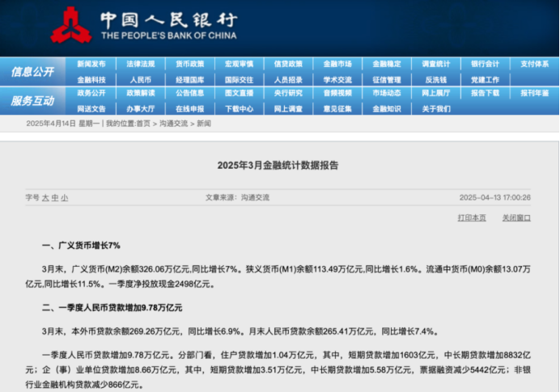Click the date 2025年4月14日 星期一
This screenshot has height=392, width=560.
[63, 124]
